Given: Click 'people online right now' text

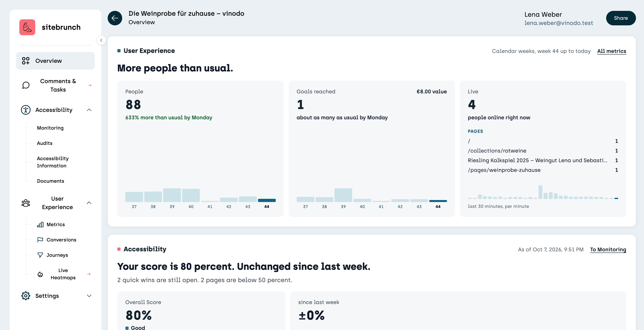Looking at the screenshot, I should coord(499,118).
